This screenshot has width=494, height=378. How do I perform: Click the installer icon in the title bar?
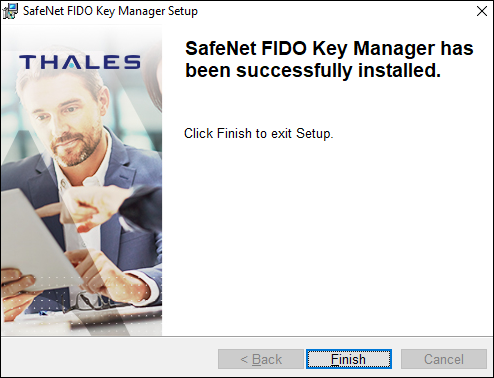click(10, 11)
